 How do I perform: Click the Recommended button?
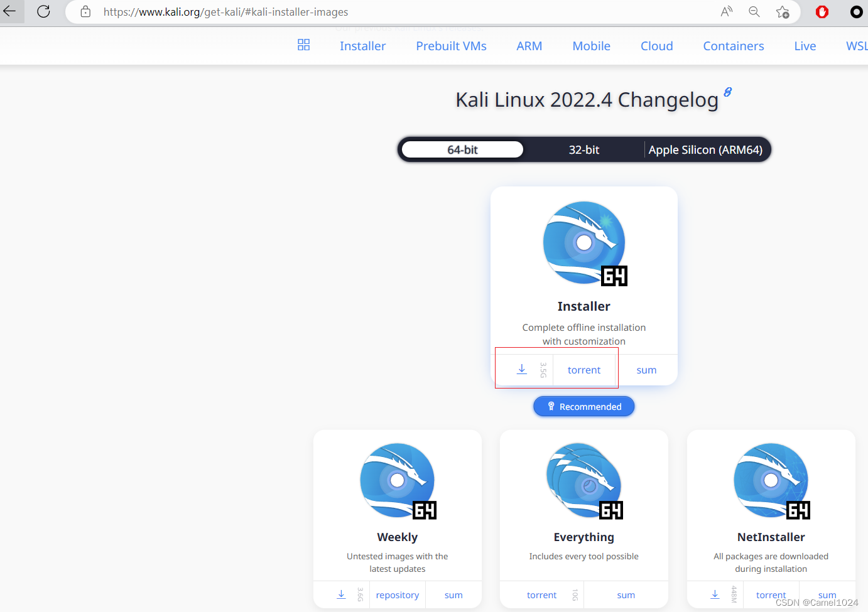(x=584, y=406)
